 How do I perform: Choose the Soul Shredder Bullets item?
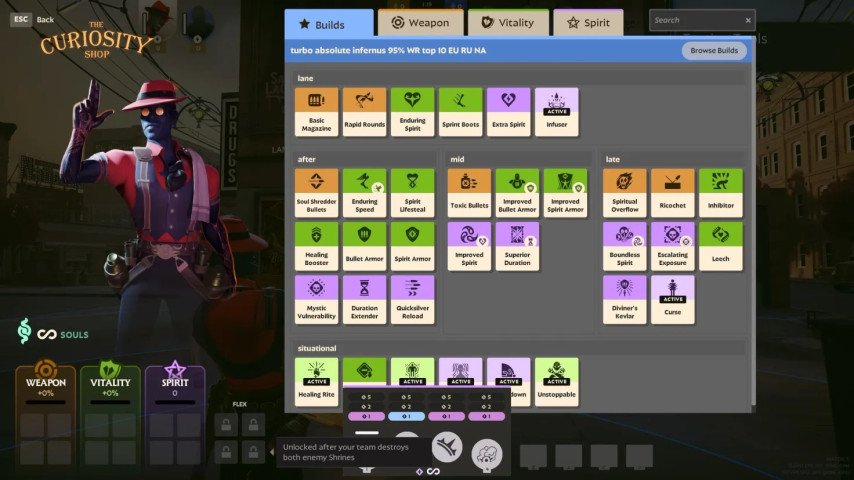(316, 193)
